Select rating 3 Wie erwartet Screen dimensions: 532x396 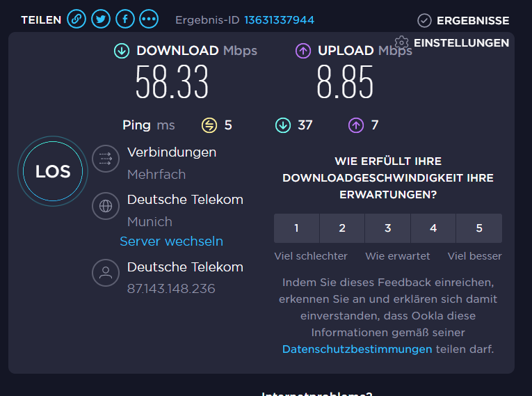pos(387,228)
